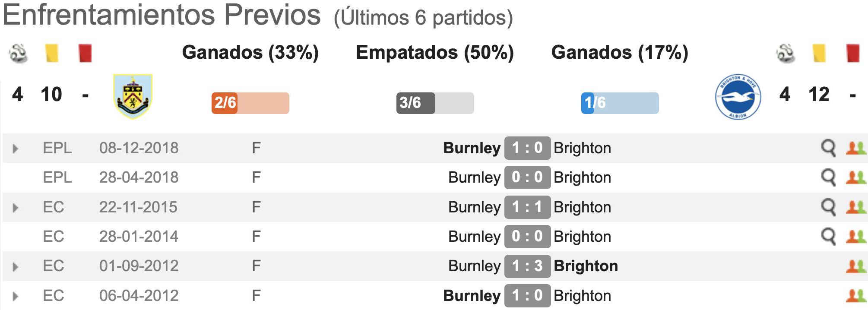Expand the 06-04-2012 match row

click(x=16, y=297)
